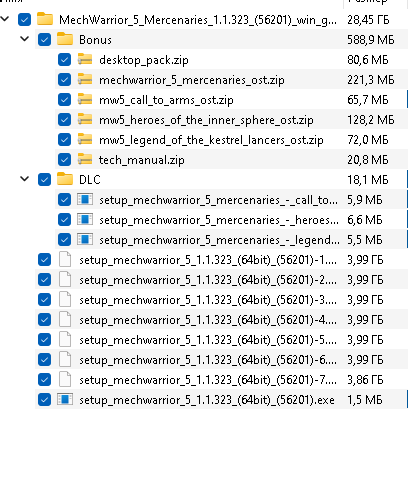The height and width of the screenshot is (485, 408).
Task: Toggle setup part -2 checkbox
Action: pos(44,279)
